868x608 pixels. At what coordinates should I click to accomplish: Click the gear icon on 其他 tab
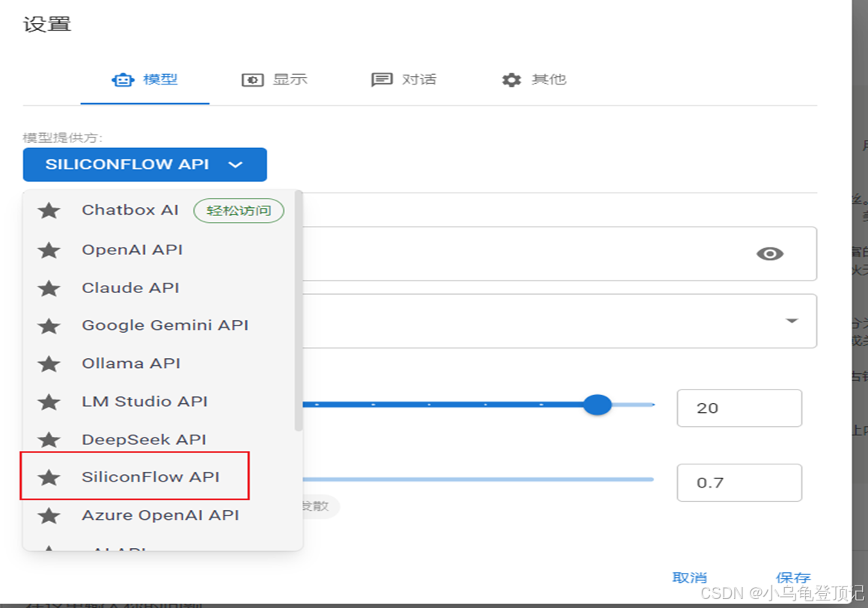tap(512, 80)
